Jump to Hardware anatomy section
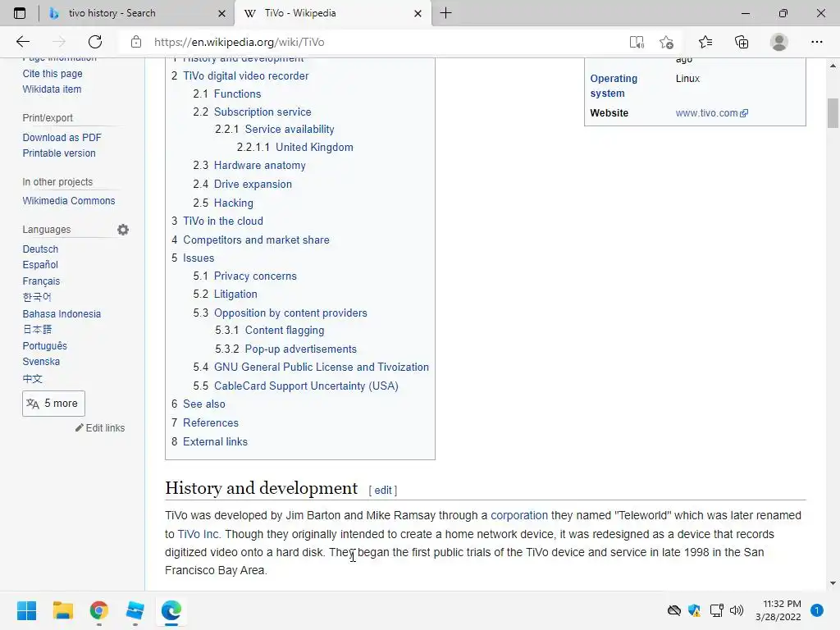840x630 pixels. [x=260, y=166]
